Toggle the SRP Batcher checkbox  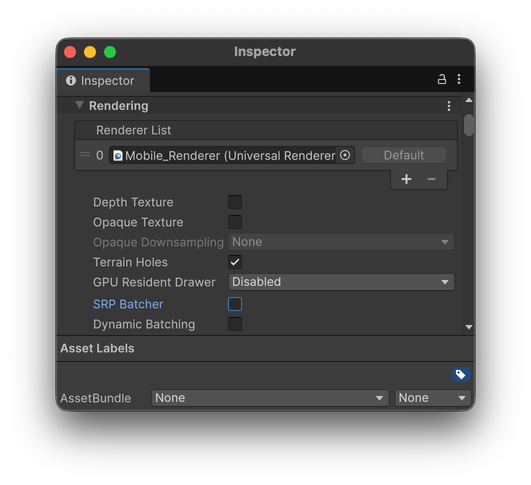(x=235, y=304)
